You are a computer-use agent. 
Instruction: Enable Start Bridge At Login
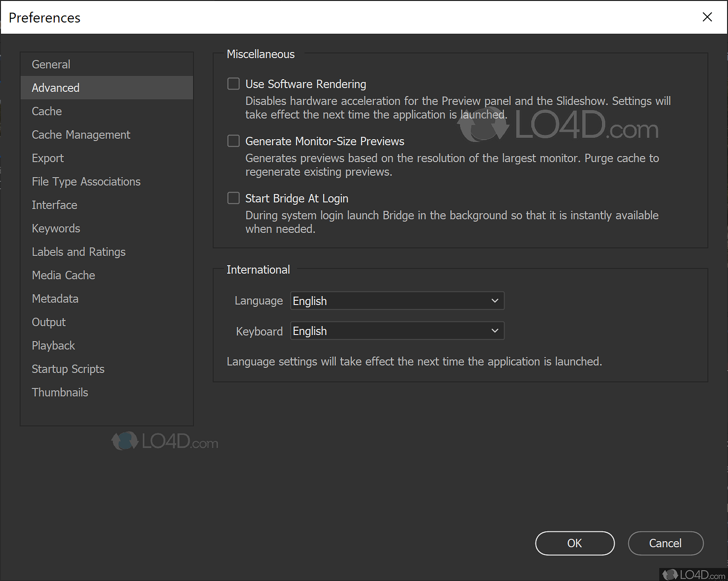(x=233, y=198)
